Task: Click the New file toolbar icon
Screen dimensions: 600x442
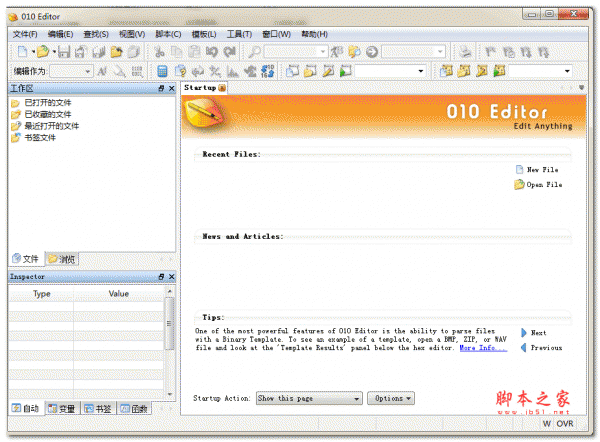Action: 23,51
